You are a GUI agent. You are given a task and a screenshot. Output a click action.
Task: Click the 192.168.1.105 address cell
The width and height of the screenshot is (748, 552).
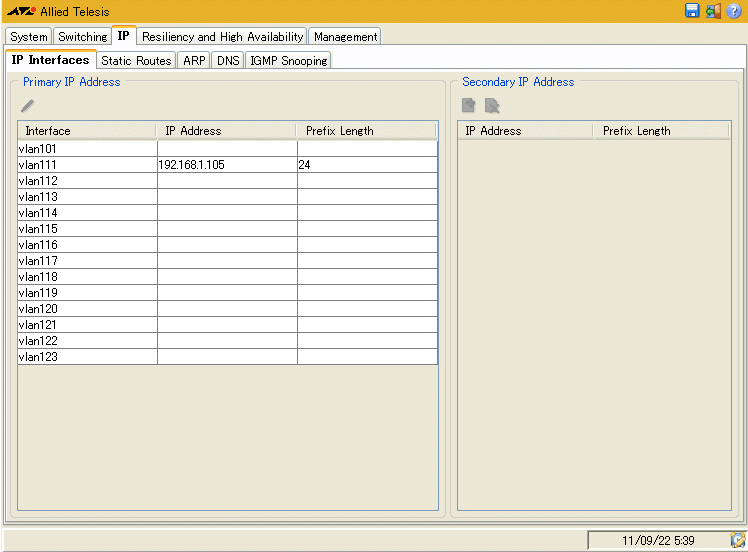[x=228, y=165]
